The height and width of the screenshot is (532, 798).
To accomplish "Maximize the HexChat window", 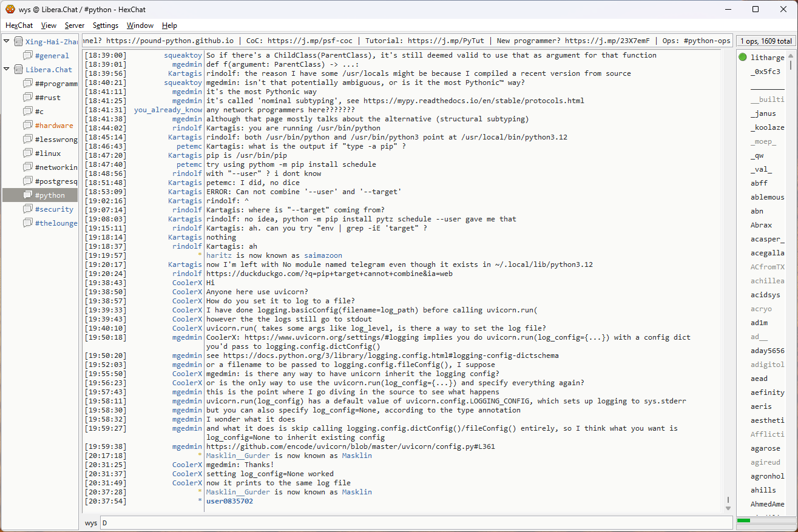I will point(756,9).
